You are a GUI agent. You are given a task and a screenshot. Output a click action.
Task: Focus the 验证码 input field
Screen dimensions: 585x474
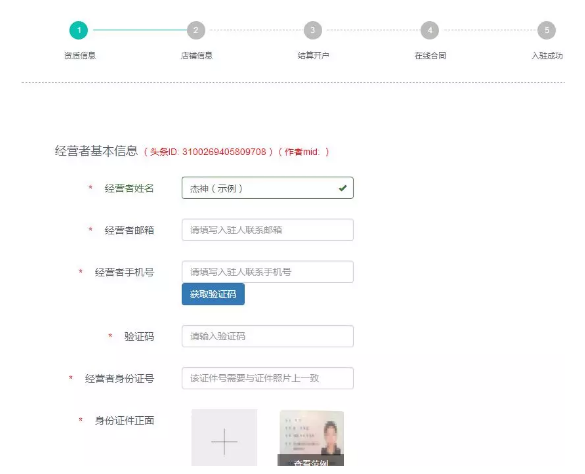268,336
